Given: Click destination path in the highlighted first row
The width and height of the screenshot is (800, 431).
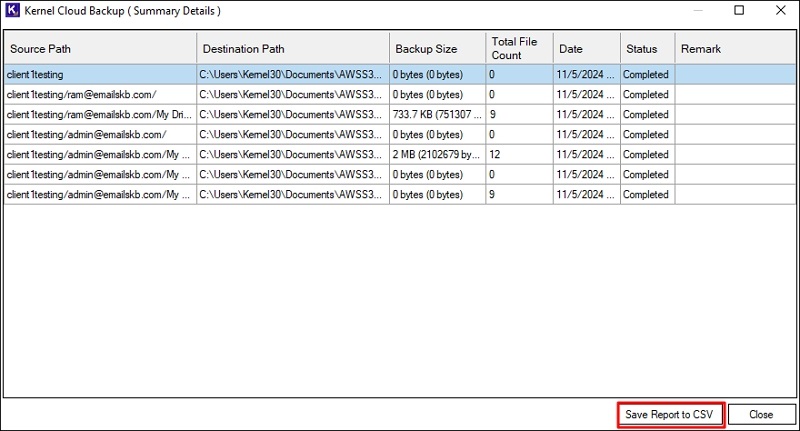Looking at the screenshot, I should click(293, 74).
